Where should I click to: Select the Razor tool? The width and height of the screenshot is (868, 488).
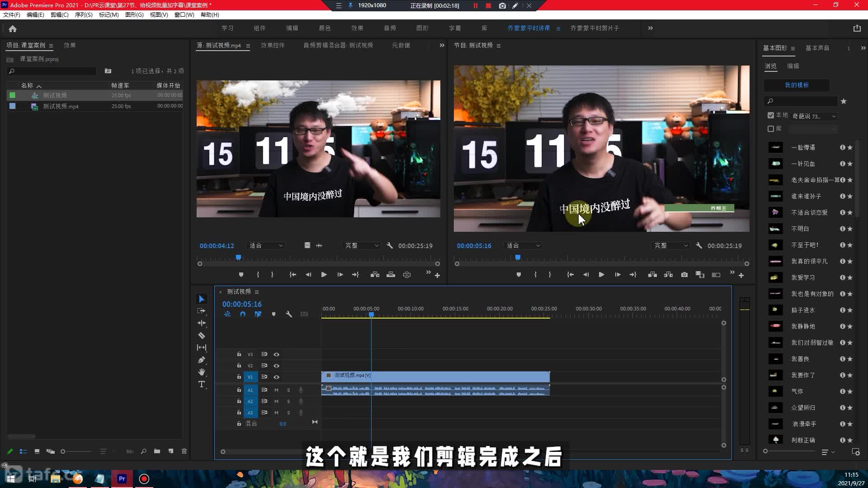pyautogui.click(x=202, y=335)
